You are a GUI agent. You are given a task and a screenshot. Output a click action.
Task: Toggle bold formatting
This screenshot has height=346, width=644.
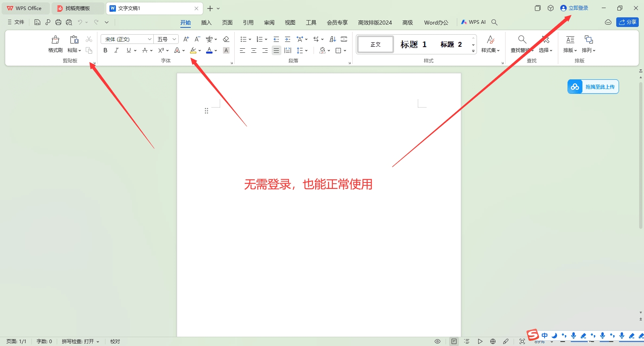click(x=105, y=50)
